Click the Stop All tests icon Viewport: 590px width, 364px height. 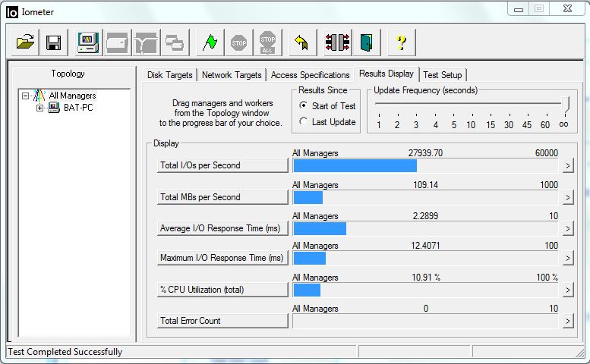click(267, 42)
